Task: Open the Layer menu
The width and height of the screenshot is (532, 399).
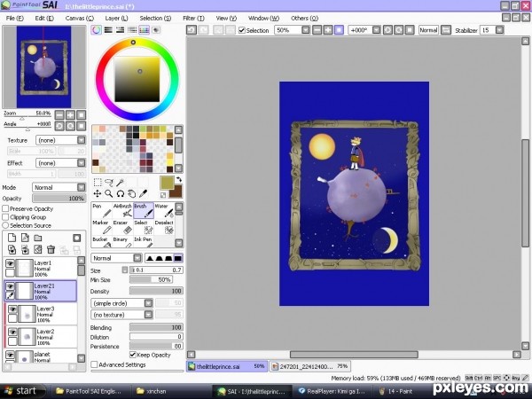Action: [x=116, y=19]
